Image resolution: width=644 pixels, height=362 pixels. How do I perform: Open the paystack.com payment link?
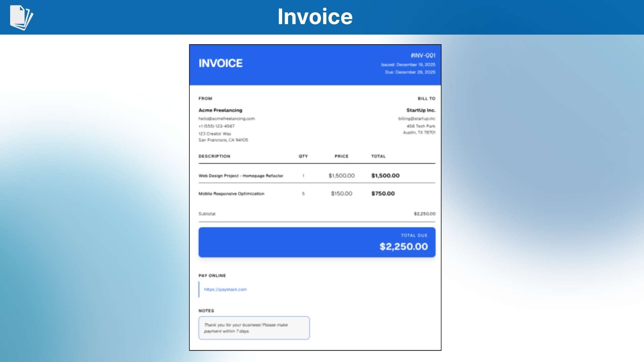[x=225, y=289]
